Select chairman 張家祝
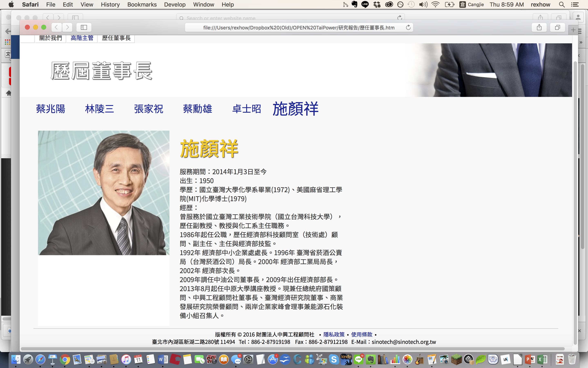 coord(149,109)
